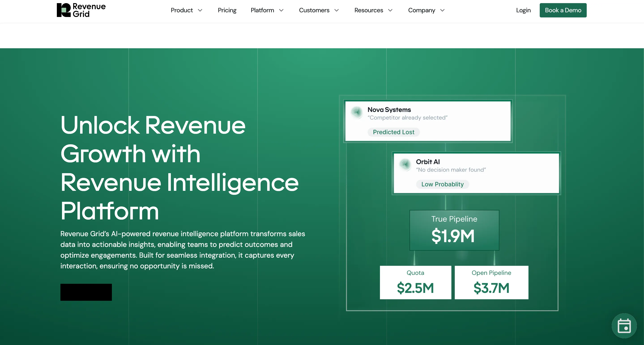The width and height of the screenshot is (644, 345).
Task: Select the Quota $2.5M card
Action: click(416, 282)
